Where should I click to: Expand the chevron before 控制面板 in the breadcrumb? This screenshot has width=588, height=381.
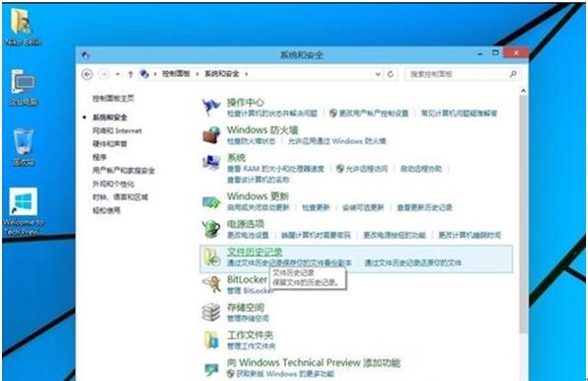[x=155, y=74]
